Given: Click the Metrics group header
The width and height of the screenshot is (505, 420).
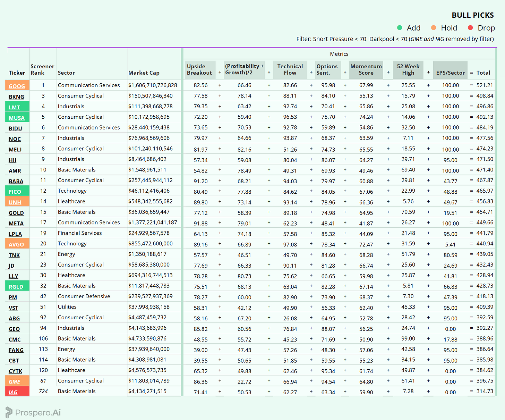Looking at the screenshot, I should tap(339, 54).
